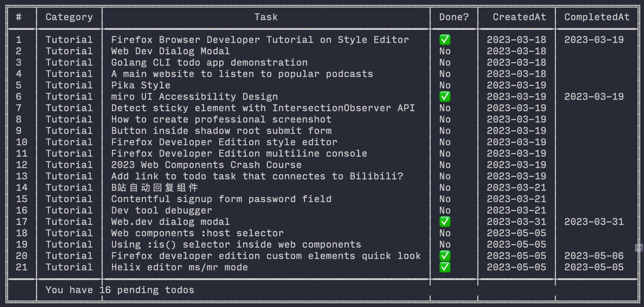Click green checkmark for Firefox custom elements task

click(445, 256)
